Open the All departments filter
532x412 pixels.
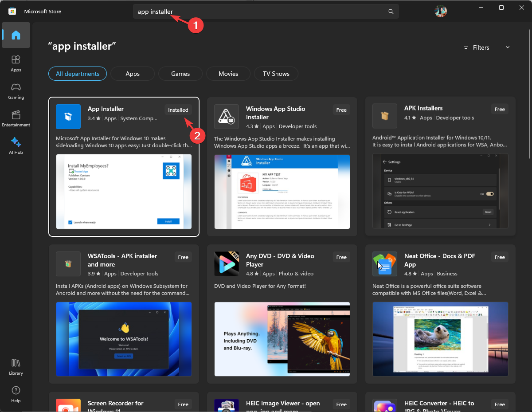[x=77, y=73]
